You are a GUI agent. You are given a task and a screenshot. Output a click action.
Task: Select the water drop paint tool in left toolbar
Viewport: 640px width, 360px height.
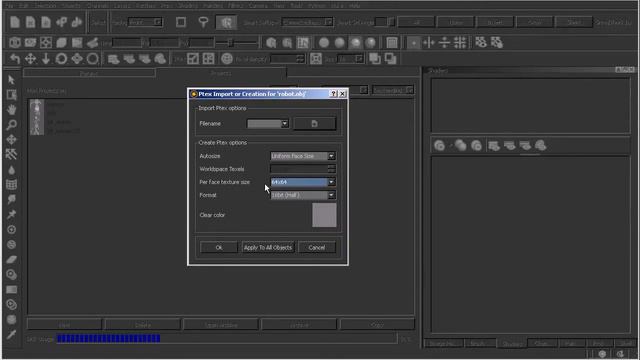11,170
